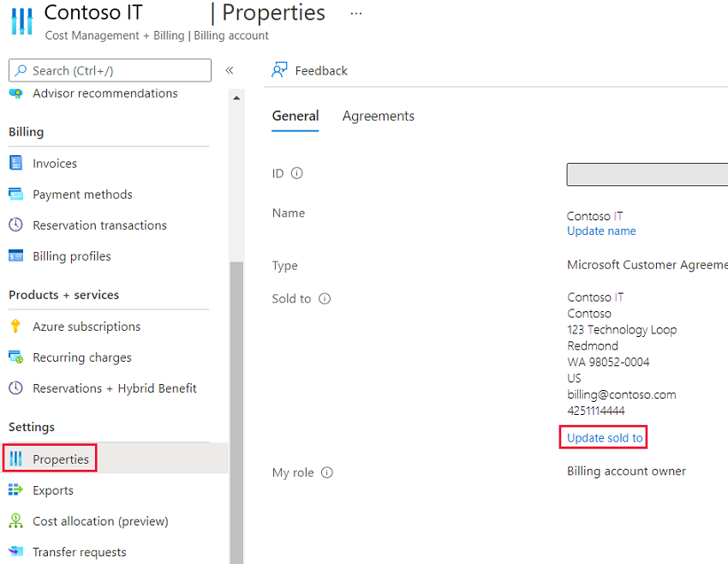Click the Sold to info icon
728x564 pixels.
pos(325,298)
